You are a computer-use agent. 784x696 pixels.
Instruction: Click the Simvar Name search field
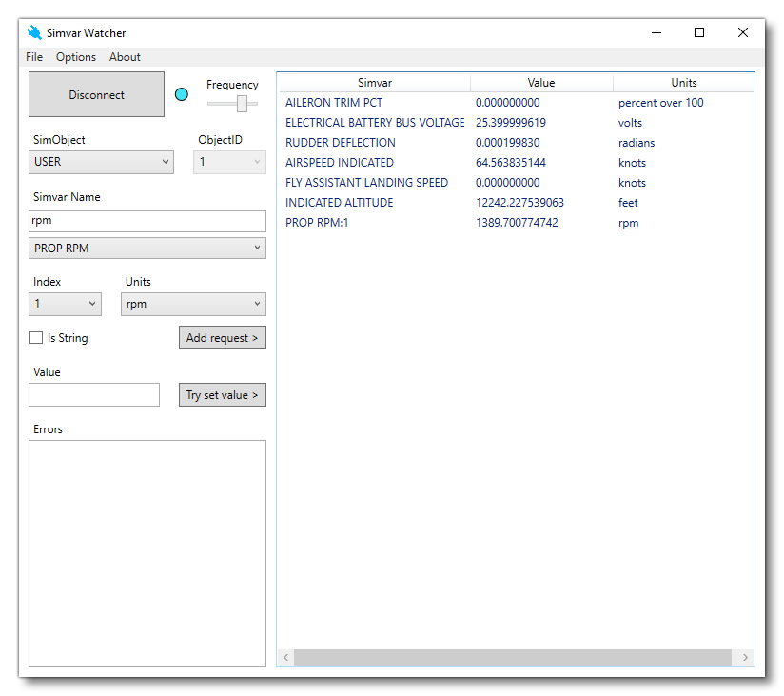tap(147, 221)
